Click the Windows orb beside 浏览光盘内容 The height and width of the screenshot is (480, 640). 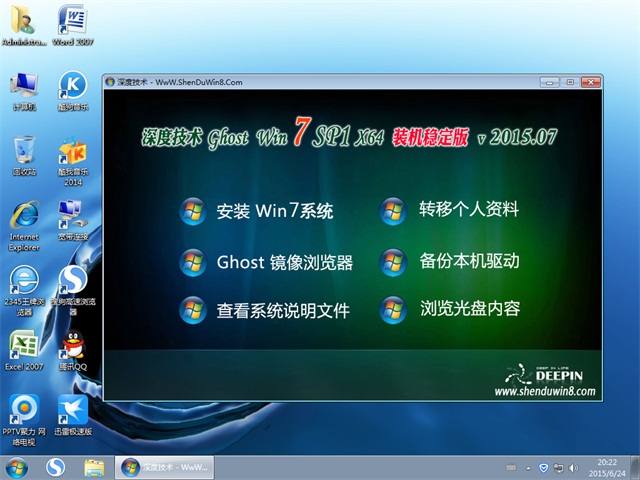393,310
